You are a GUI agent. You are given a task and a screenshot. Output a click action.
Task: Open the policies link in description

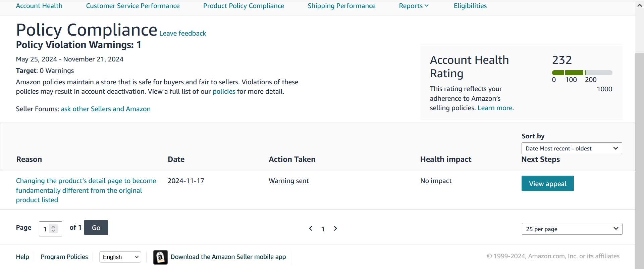pyautogui.click(x=224, y=91)
